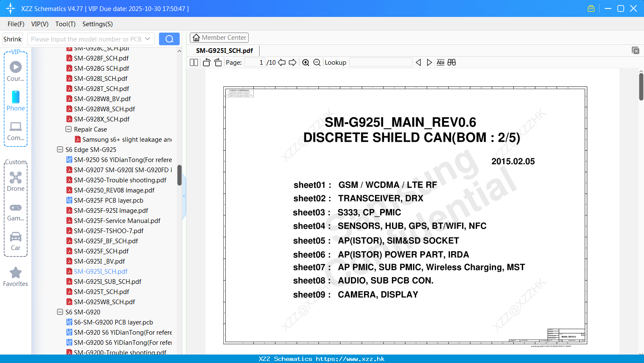
Task: Open SM-G925F-TSHOO-7.pdf
Action: 109,231
